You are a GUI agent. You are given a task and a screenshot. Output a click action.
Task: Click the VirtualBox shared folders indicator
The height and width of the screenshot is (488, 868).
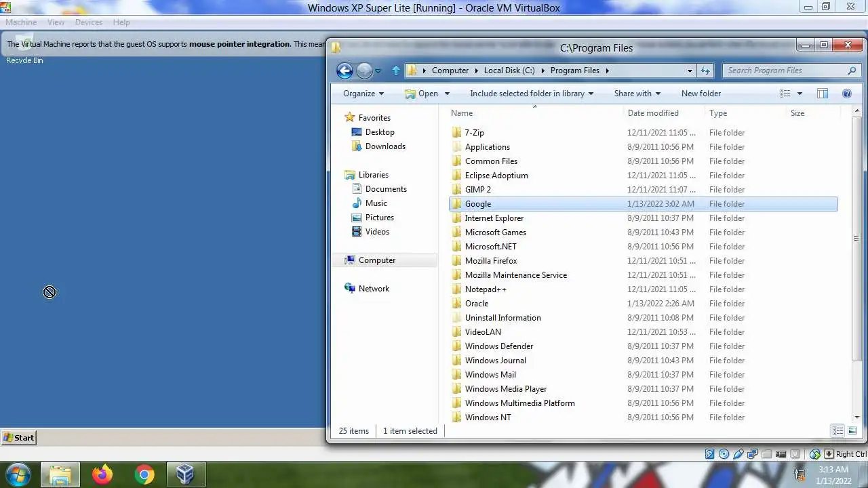(x=767, y=454)
